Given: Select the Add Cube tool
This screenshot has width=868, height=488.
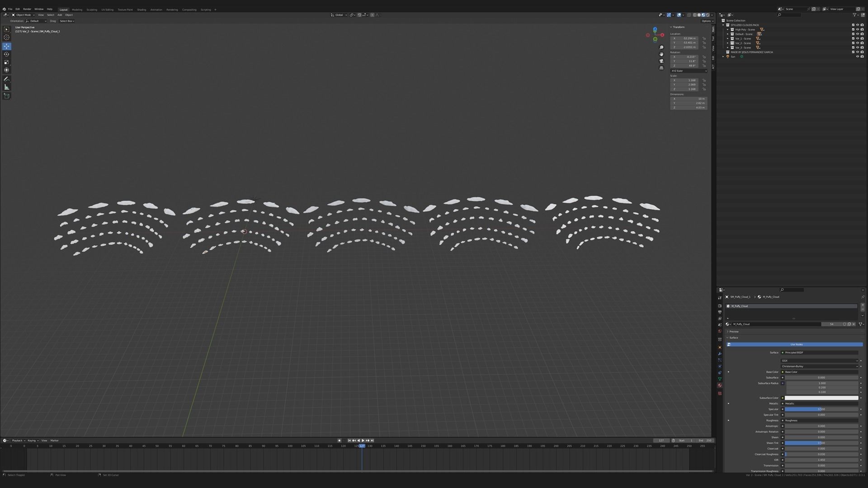Looking at the screenshot, I should [x=6, y=96].
